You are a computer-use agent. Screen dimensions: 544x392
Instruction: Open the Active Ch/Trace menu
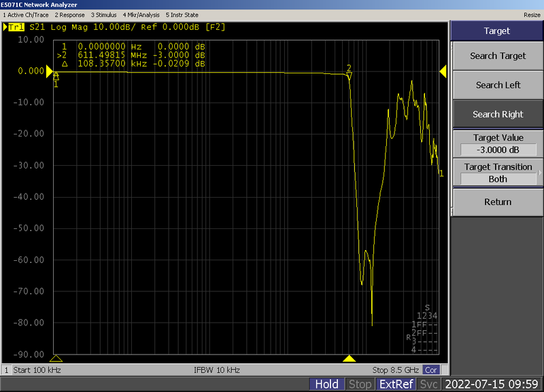[x=26, y=15]
